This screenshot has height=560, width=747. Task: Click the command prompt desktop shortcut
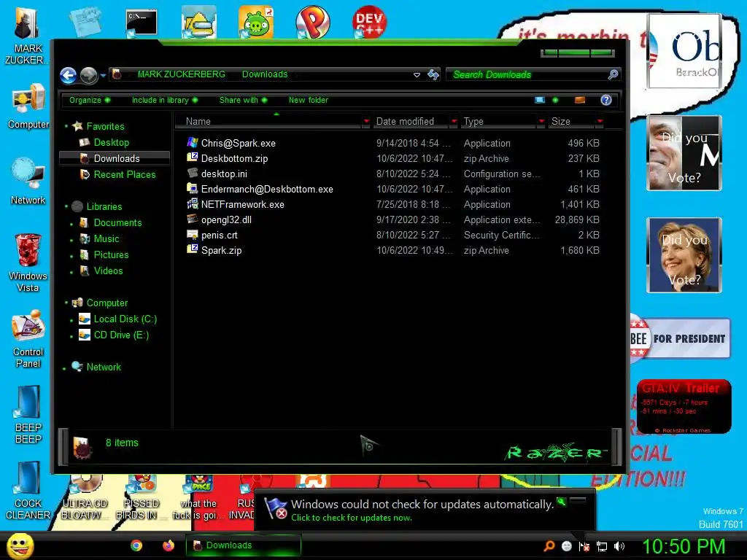[x=142, y=23]
